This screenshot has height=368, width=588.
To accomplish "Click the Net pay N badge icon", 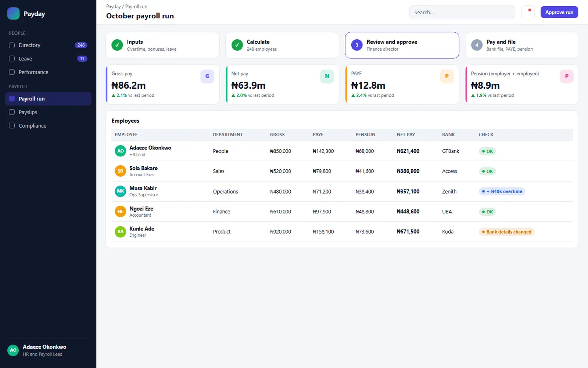I will click(327, 76).
